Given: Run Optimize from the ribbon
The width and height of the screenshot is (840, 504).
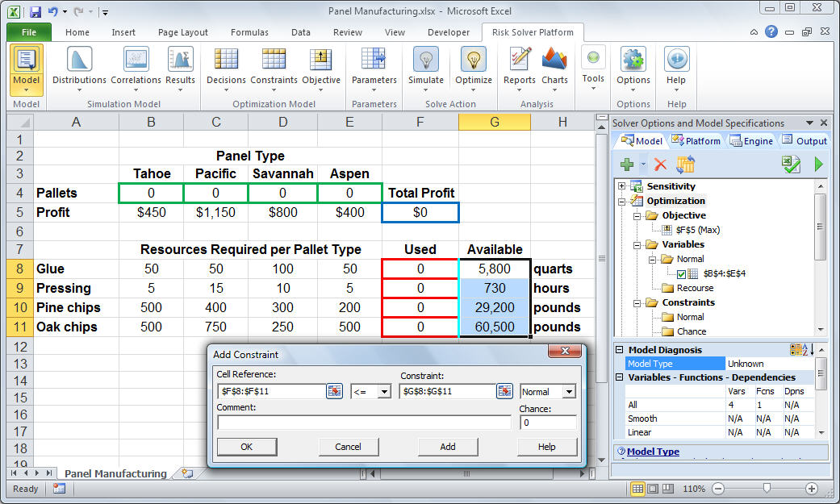Looking at the screenshot, I should [x=474, y=60].
